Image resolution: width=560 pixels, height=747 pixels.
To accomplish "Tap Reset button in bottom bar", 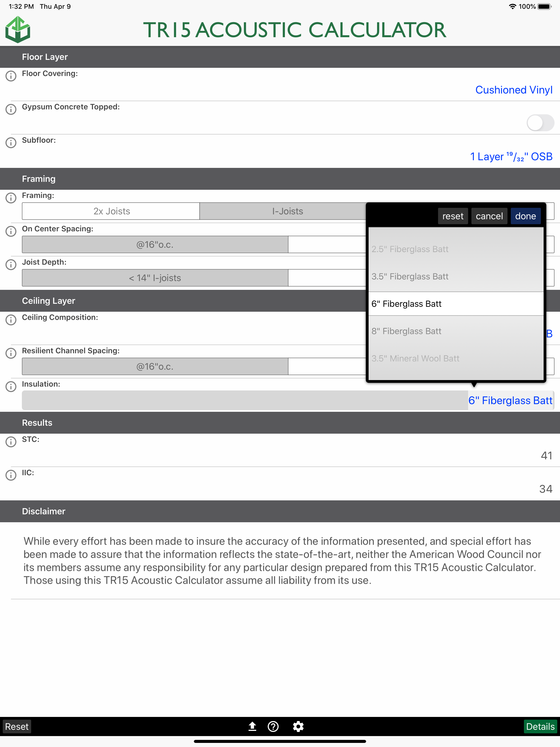I will [x=17, y=726].
